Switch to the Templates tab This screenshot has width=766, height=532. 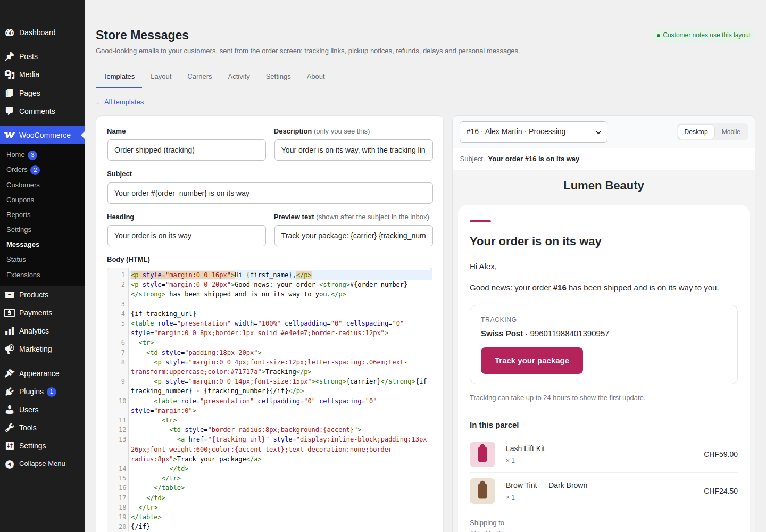[119, 77]
